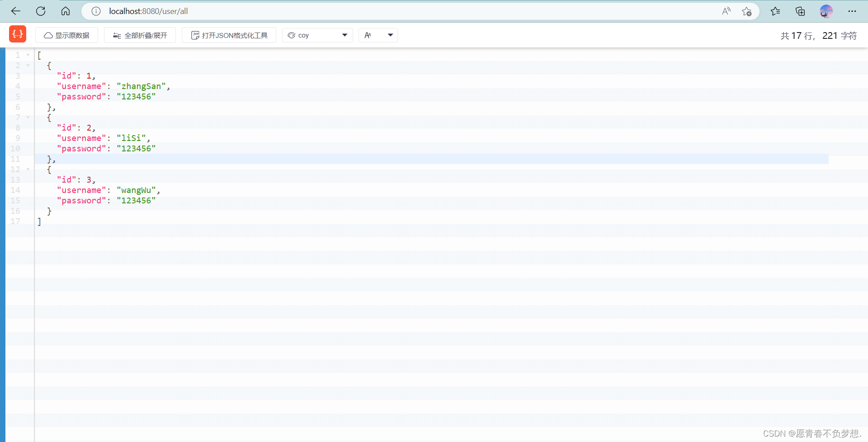The width and height of the screenshot is (868, 442).
Task: Go back with the browser back arrow
Action: tap(16, 11)
